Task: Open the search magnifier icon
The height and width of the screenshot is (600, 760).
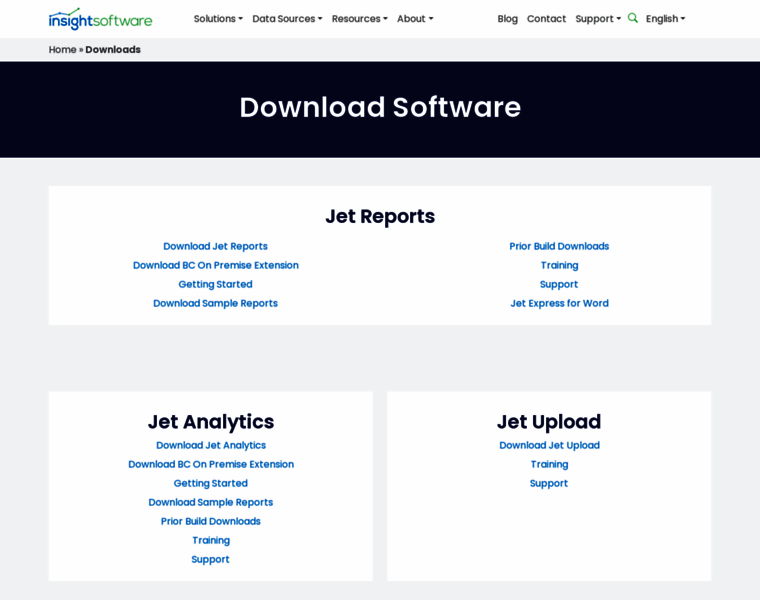Action: (633, 18)
